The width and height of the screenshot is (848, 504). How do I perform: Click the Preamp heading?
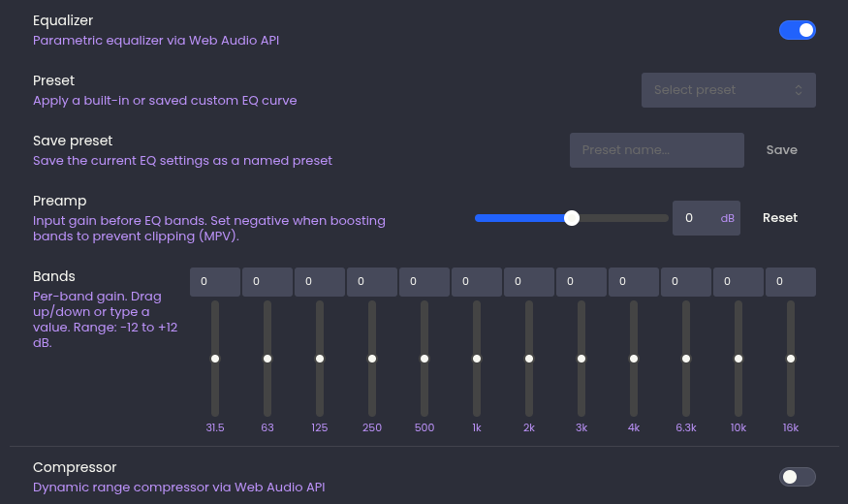pyautogui.click(x=59, y=202)
